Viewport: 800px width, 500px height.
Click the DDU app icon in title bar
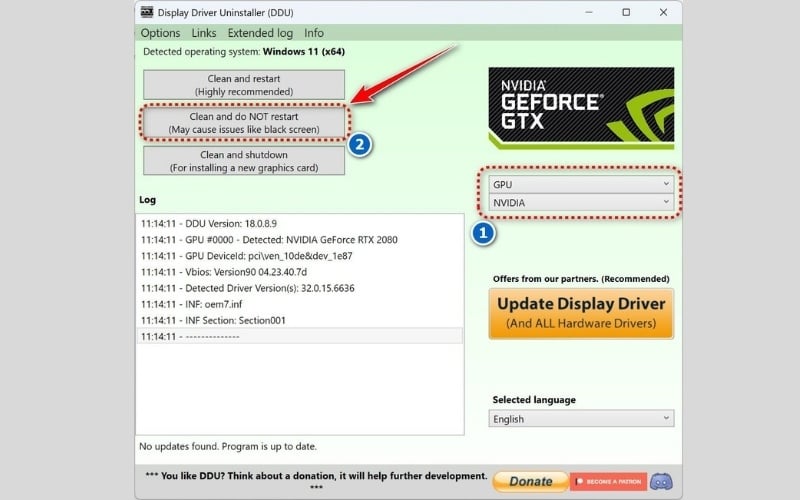click(x=146, y=12)
